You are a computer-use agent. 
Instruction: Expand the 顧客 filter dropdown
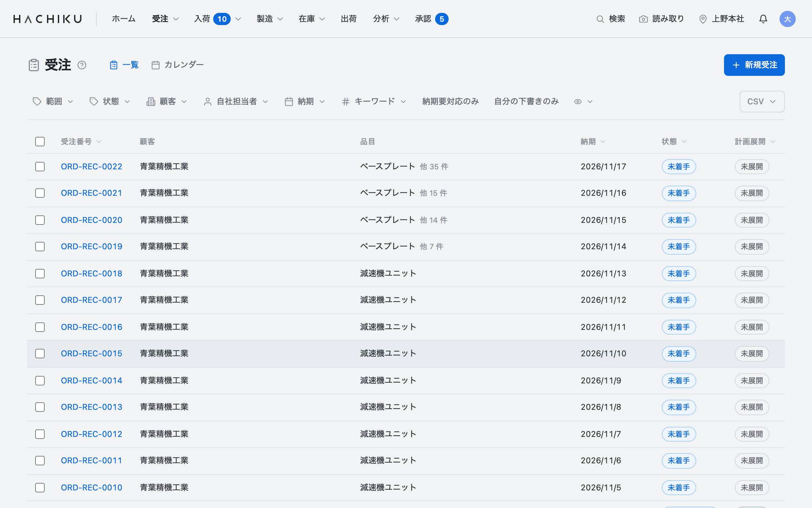[166, 102]
